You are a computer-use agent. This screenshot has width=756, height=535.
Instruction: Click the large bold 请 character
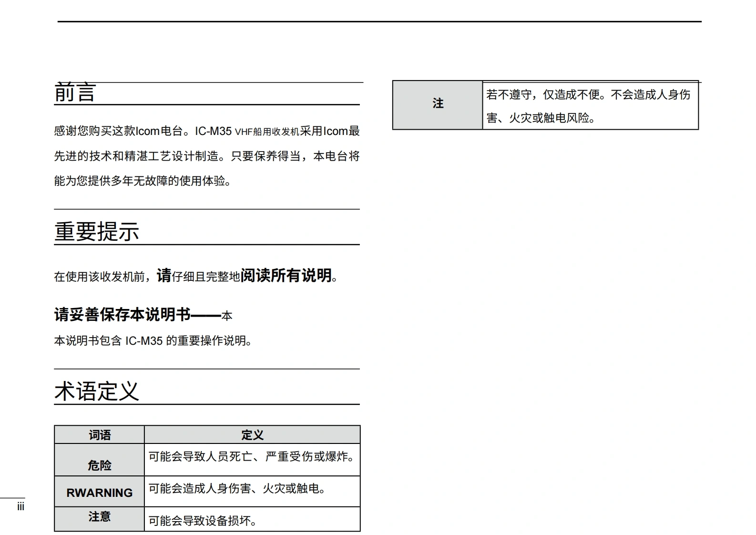coord(163,276)
